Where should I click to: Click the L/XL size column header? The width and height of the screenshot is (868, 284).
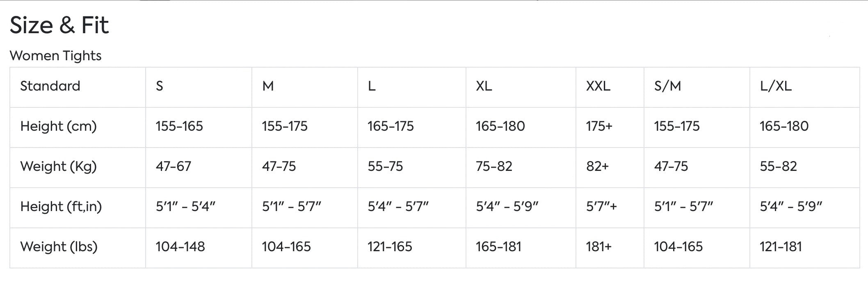(x=776, y=86)
